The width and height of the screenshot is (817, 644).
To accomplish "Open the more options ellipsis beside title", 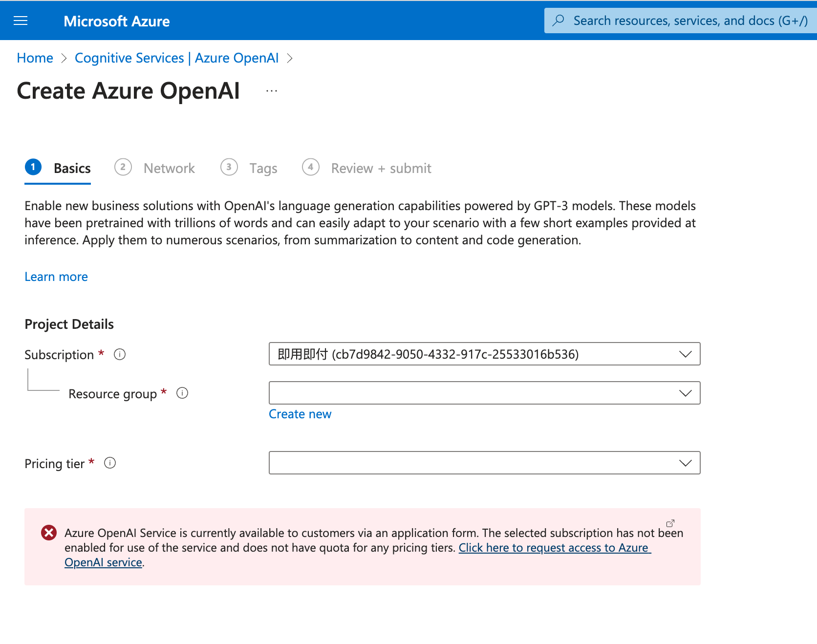I will pyautogui.click(x=272, y=91).
